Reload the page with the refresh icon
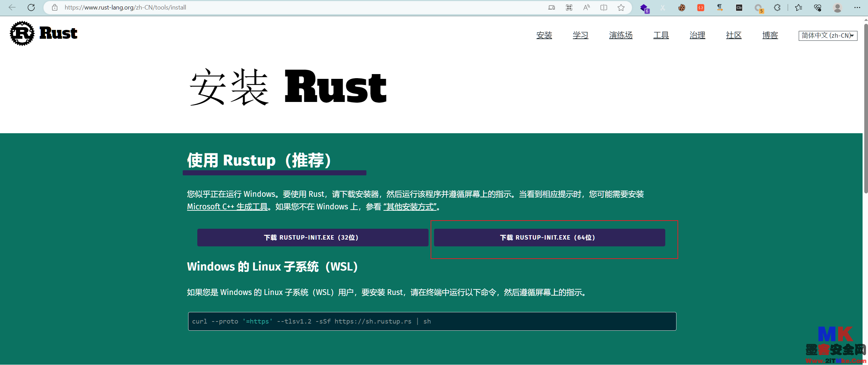 click(31, 7)
